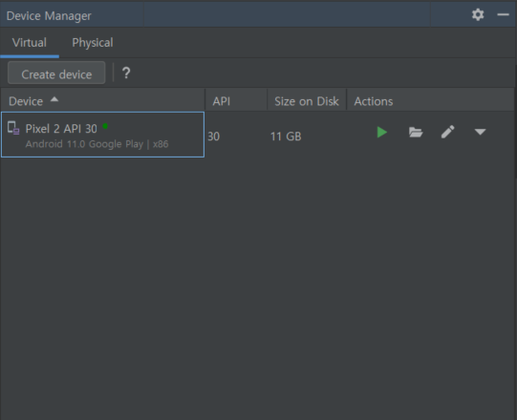
Task: Launch the Pixel 2 API 30 emulator
Action: [x=382, y=133]
